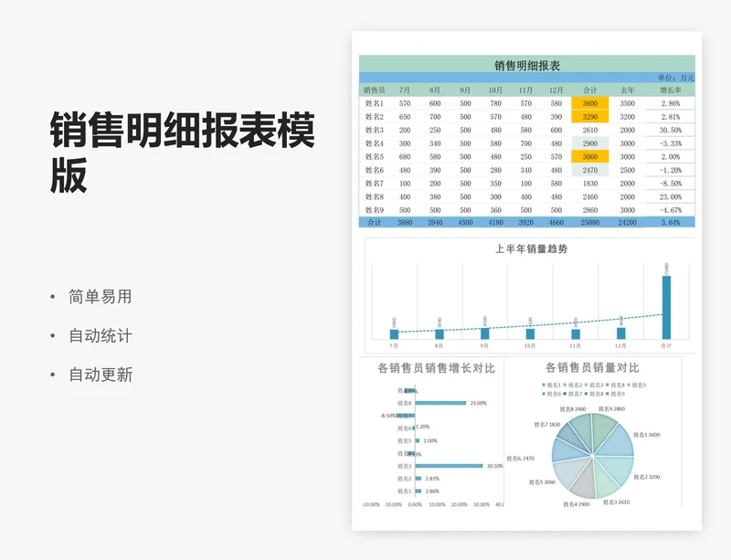The width and height of the screenshot is (731, 560).
Task: Select the 增长率 column header
Action: pyautogui.click(x=671, y=90)
